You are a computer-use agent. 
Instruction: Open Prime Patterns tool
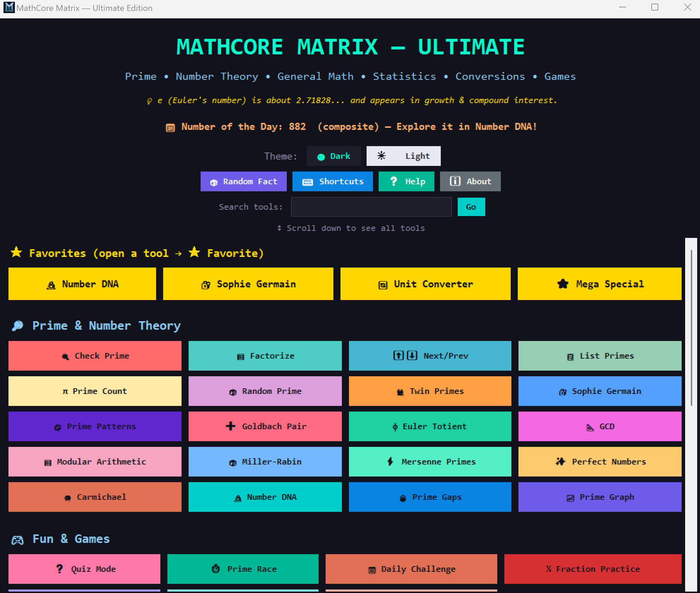point(95,426)
